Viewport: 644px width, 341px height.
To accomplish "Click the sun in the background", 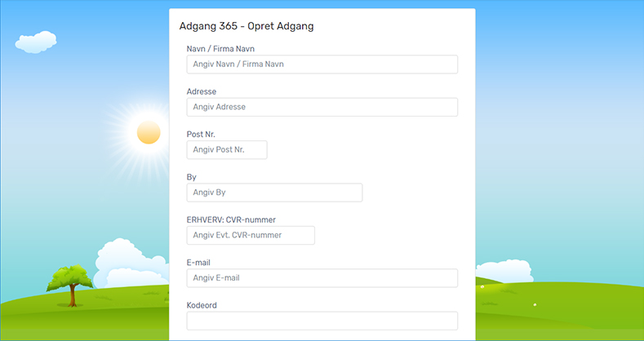I will 149,132.
